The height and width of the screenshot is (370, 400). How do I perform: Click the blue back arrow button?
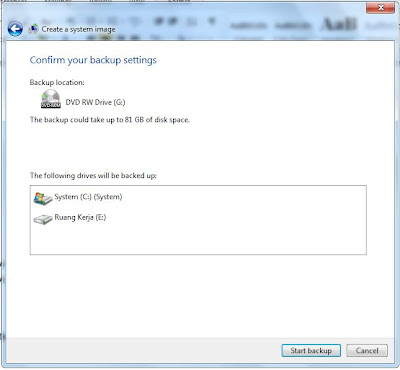[15, 29]
